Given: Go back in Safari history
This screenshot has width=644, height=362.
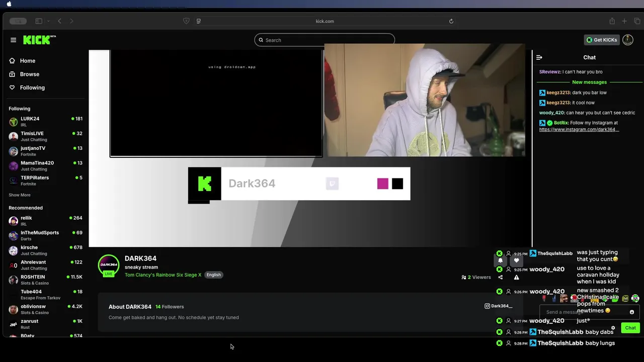Looking at the screenshot, I should pyautogui.click(x=59, y=21).
